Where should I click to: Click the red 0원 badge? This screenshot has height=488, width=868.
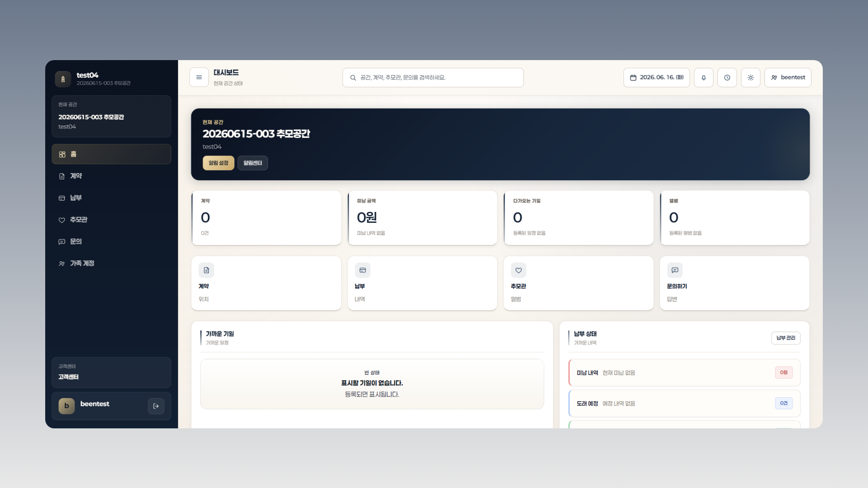tap(783, 372)
